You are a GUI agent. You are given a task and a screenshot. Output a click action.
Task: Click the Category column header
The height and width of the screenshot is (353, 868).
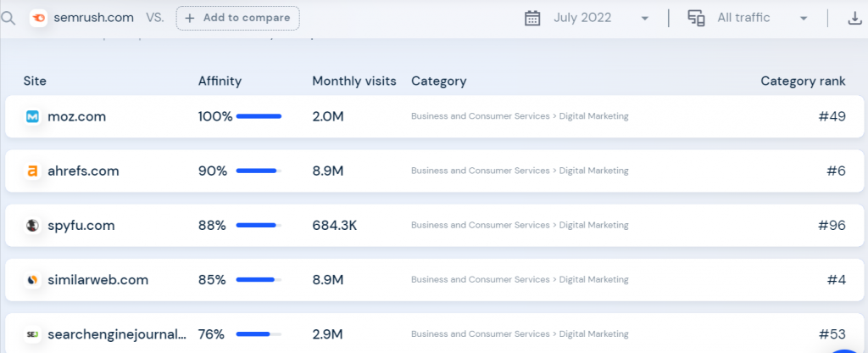pos(438,81)
